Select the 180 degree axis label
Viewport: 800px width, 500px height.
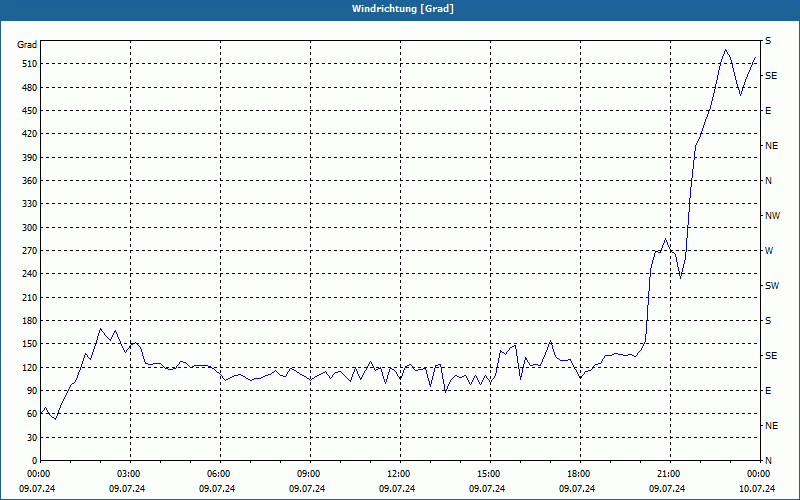30,321
